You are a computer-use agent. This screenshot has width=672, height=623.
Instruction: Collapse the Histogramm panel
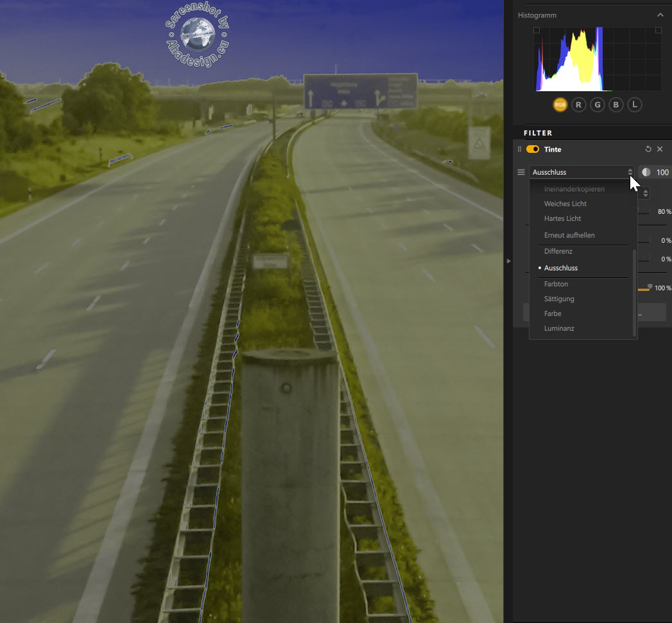coord(660,15)
